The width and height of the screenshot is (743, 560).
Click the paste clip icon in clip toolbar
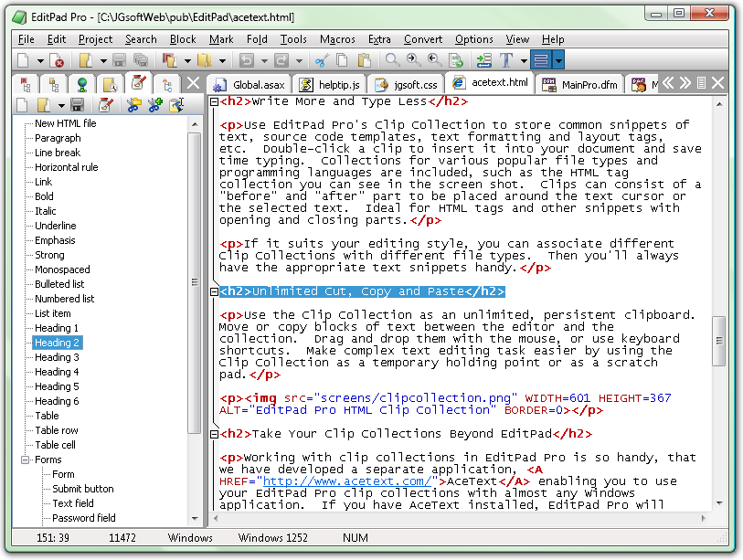[x=176, y=105]
